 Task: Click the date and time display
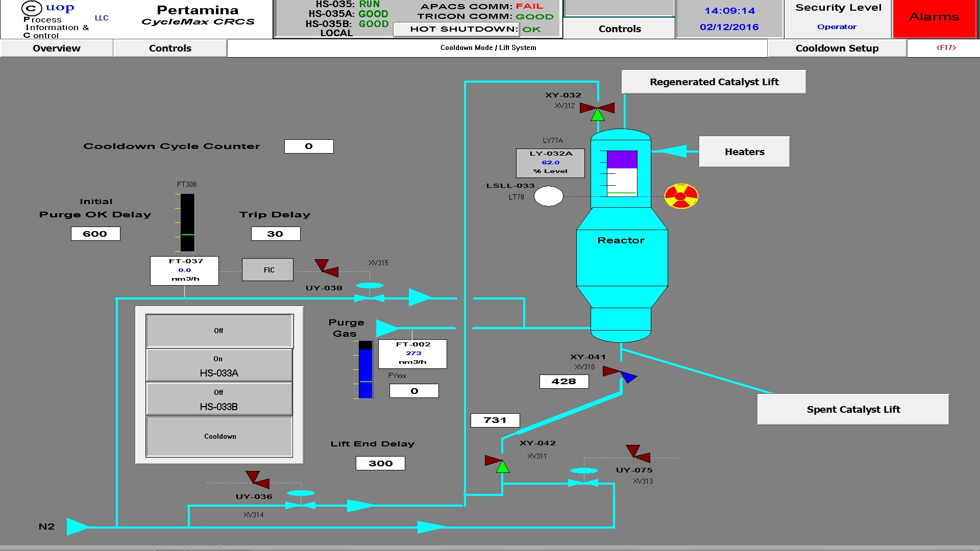pyautogui.click(x=729, y=19)
